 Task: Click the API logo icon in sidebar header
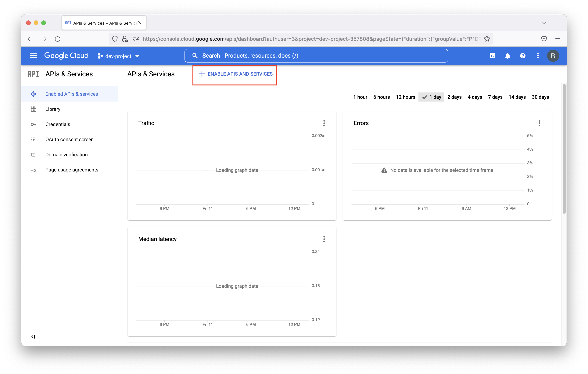coord(34,74)
